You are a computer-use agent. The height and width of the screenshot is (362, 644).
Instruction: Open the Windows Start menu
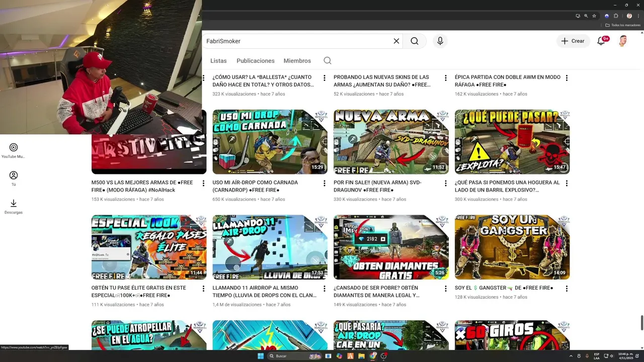point(261,356)
